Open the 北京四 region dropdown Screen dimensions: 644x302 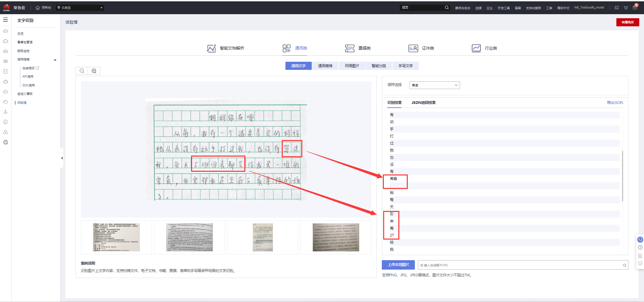point(80,8)
